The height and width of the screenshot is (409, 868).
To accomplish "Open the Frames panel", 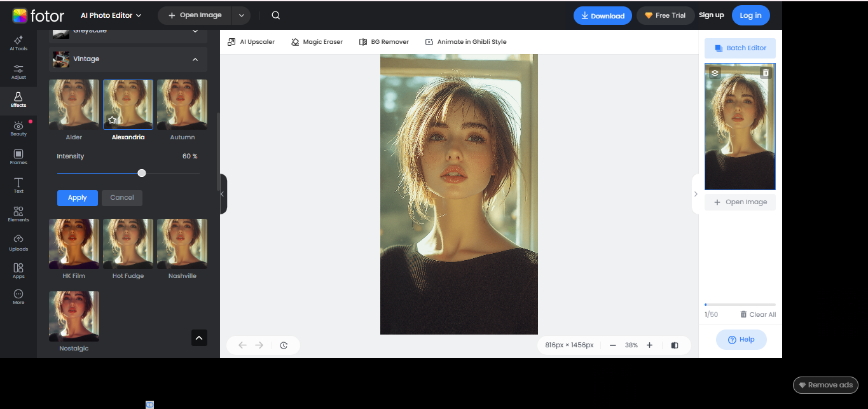I will click(18, 157).
